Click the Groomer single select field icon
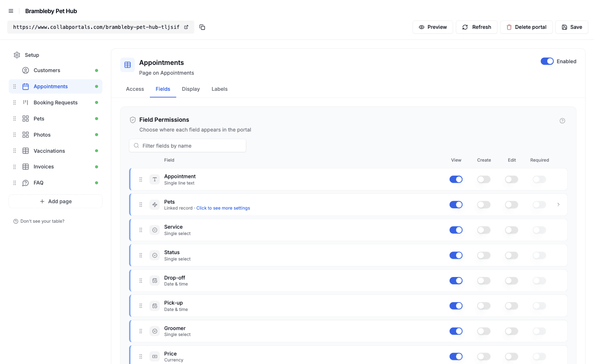This screenshot has height=364, width=594. point(155,331)
